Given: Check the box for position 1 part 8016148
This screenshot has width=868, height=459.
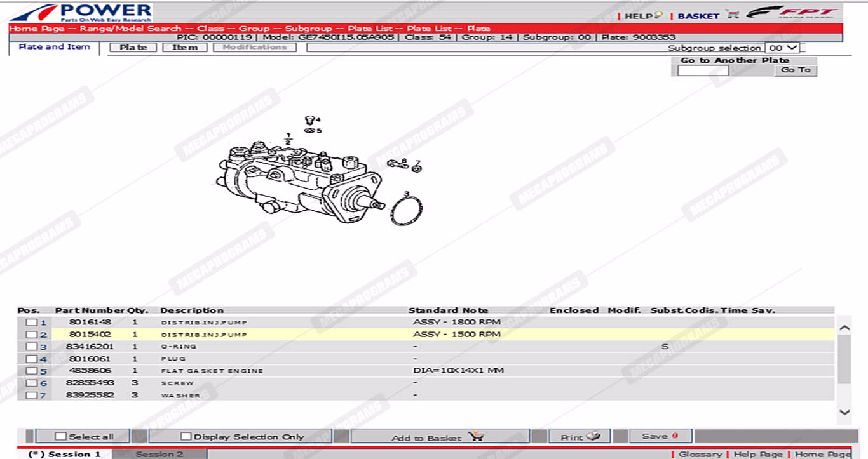Looking at the screenshot, I should coord(31,323).
